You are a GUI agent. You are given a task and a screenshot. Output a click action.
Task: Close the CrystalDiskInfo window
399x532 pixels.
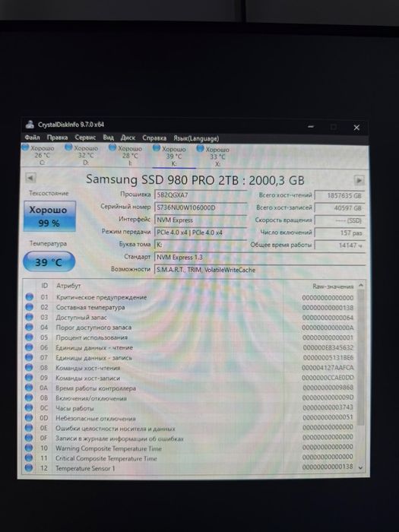pyautogui.click(x=356, y=128)
